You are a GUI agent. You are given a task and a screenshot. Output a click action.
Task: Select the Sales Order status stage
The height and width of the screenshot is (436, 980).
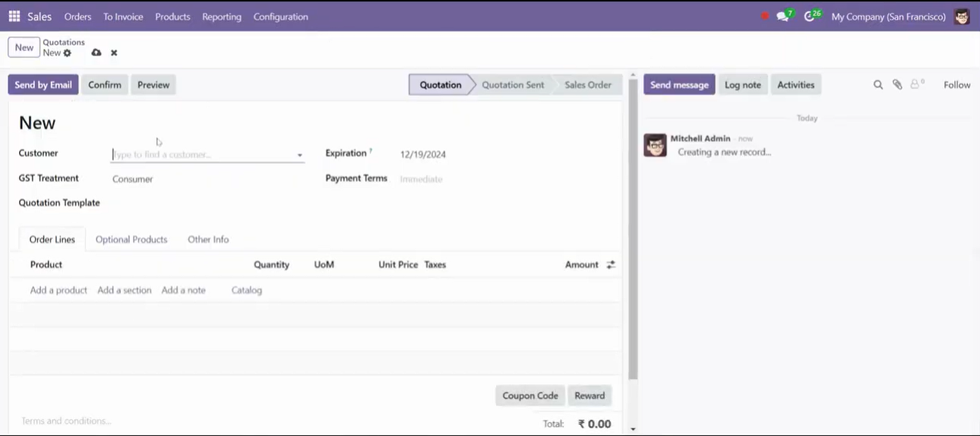588,85
